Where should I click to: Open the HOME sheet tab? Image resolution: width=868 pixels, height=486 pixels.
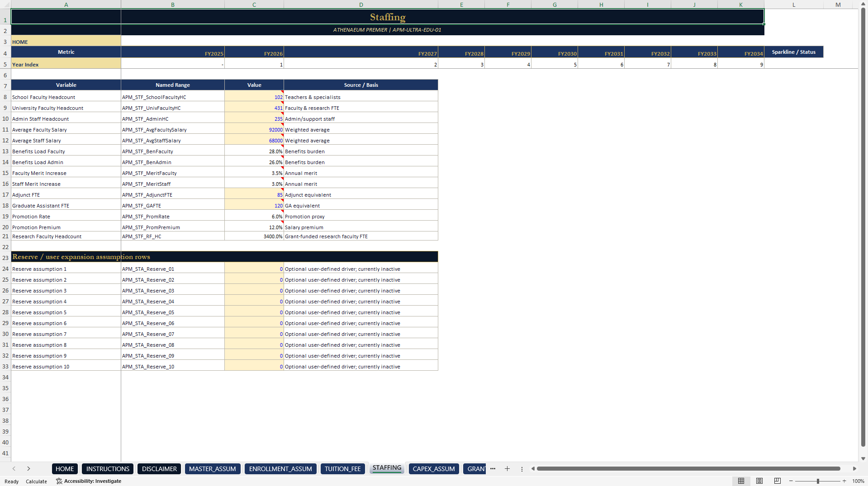(65, 469)
